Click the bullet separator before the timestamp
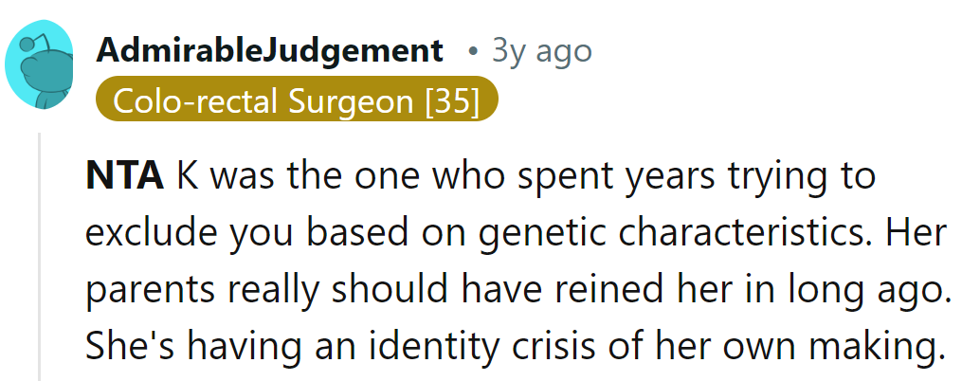 pos(472,51)
